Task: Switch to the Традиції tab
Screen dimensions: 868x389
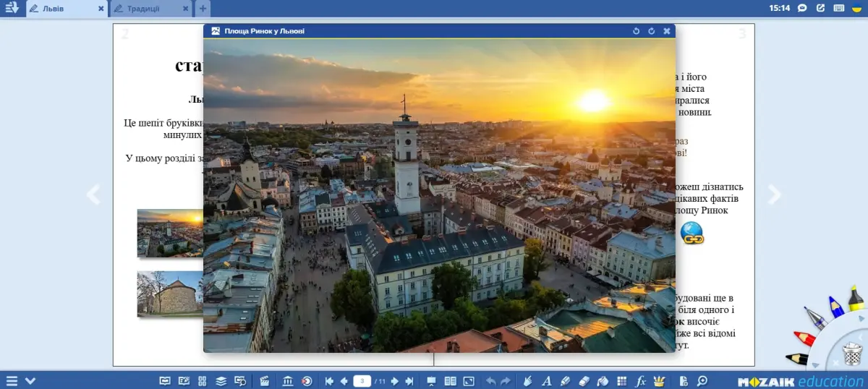Action: [150, 9]
